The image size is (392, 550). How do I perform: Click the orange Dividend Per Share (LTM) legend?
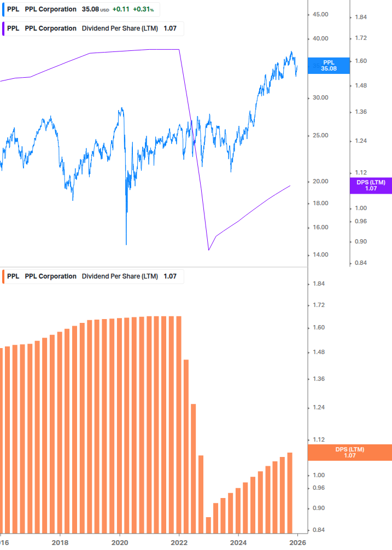click(x=93, y=276)
